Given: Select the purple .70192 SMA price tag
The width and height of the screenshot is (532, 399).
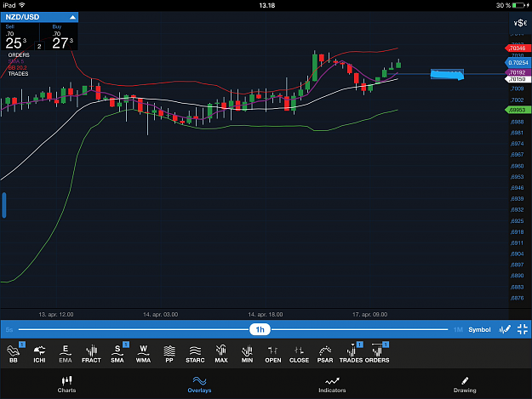Looking at the screenshot, I should 518,72.
